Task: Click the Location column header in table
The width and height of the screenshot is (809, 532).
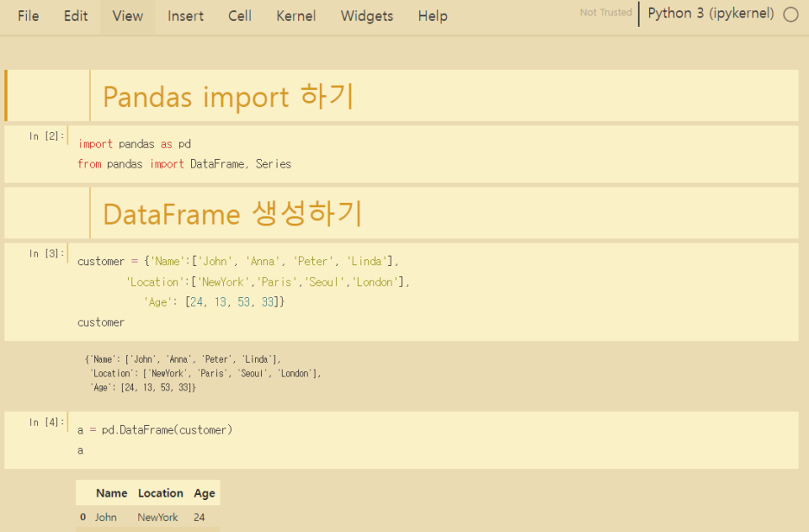Action: point(161,493)
